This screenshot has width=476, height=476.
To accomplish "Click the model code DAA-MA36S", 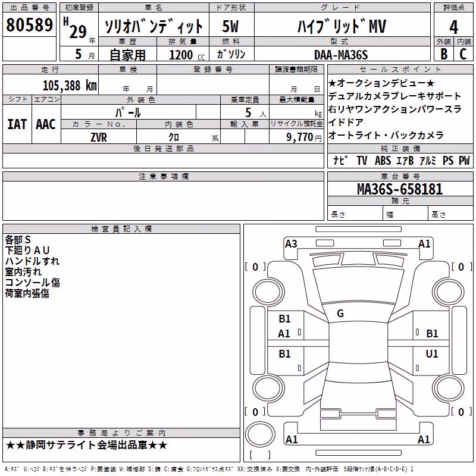I will pyautogui.click(x=341, y=55).
